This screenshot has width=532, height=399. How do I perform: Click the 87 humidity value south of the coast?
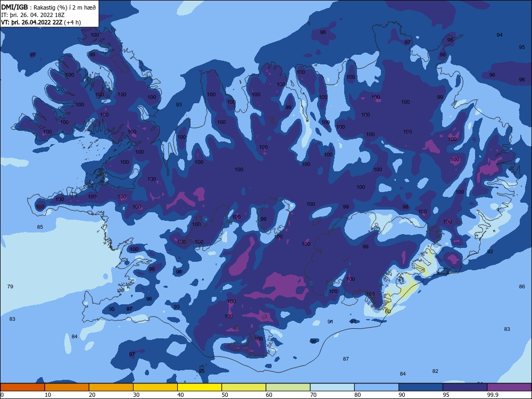[346, 359]
